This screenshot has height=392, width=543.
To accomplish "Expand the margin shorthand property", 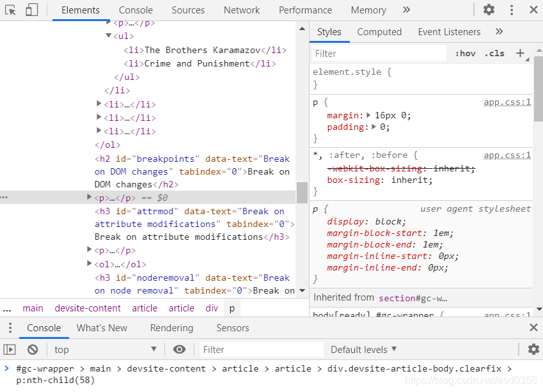I will [x=368, y=115].
